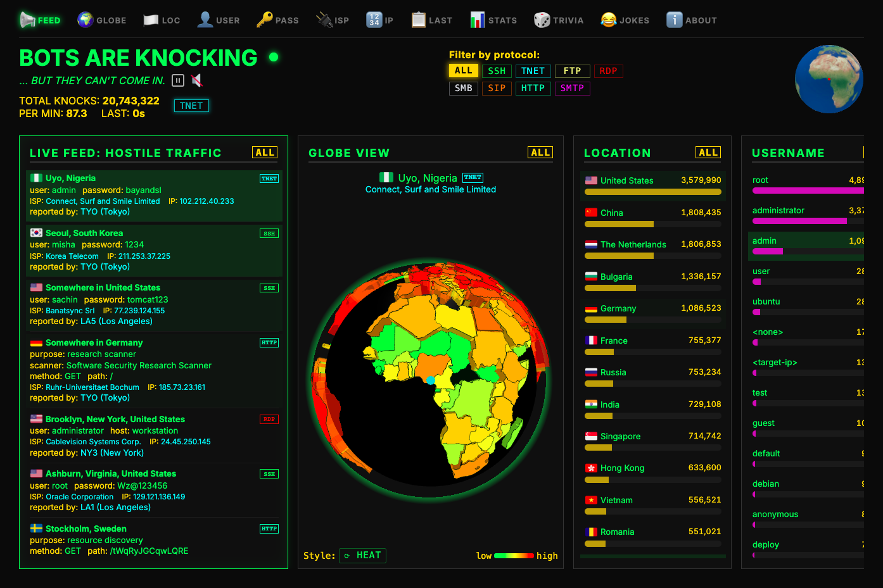Toggle the muted speaker sound icon
Viewport: 883px width, 588px height.
click(197, 80)
